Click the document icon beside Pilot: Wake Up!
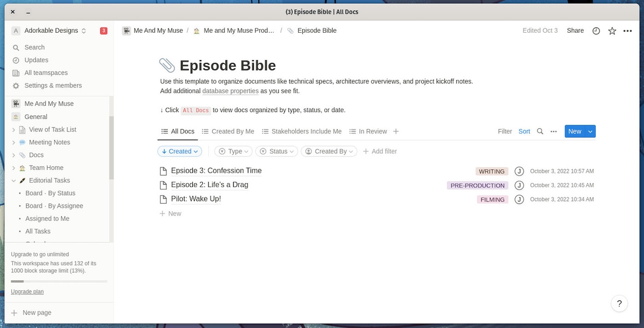644x328 pixels. (163, 199)
